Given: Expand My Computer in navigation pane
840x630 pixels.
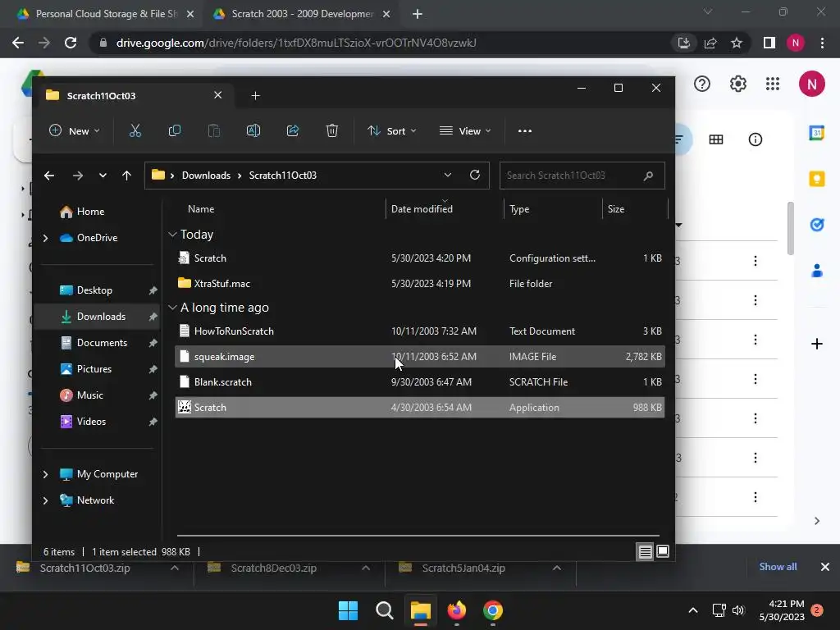Looking at the screenshot, I should [x=46, y=474].
